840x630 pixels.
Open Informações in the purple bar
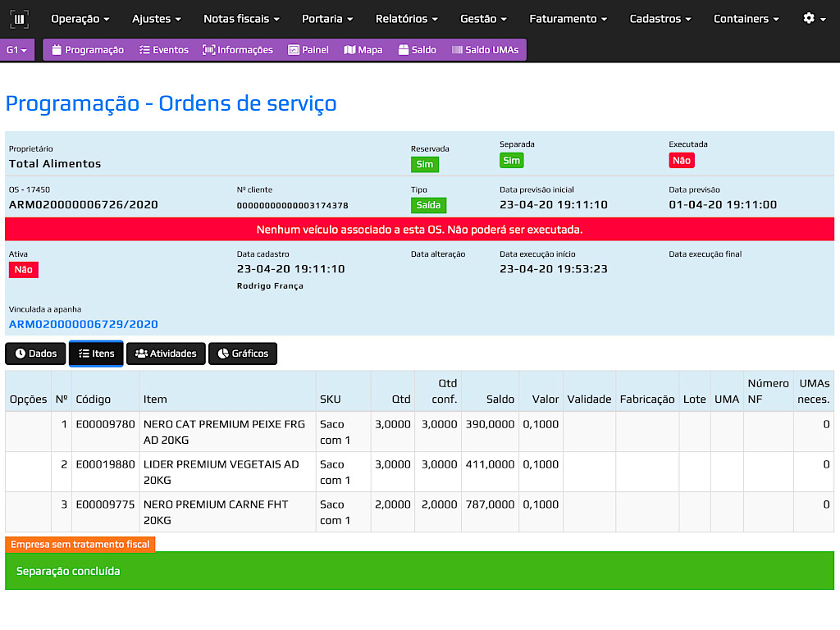238,50
